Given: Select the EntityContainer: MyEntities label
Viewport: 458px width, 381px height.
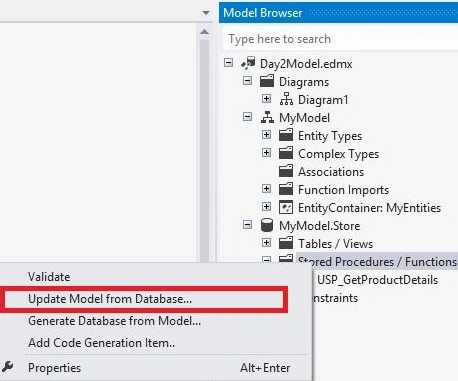Looking at the screenshot, I should click(x=369, y=208).
